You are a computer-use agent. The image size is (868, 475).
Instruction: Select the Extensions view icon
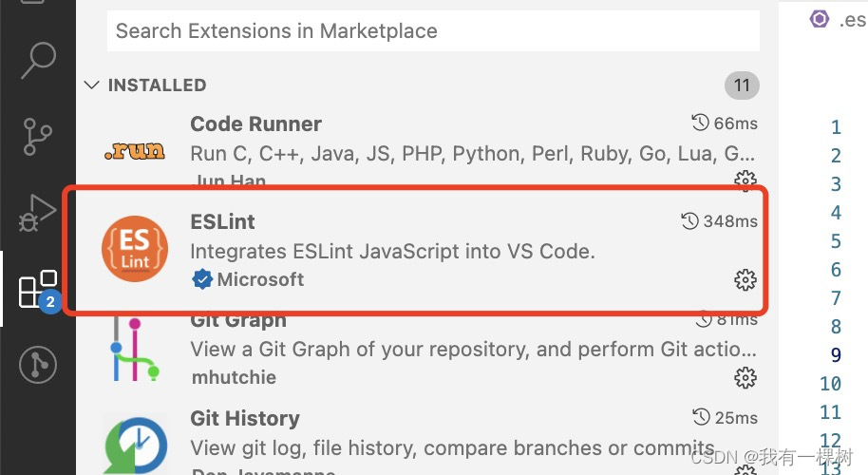38,290
